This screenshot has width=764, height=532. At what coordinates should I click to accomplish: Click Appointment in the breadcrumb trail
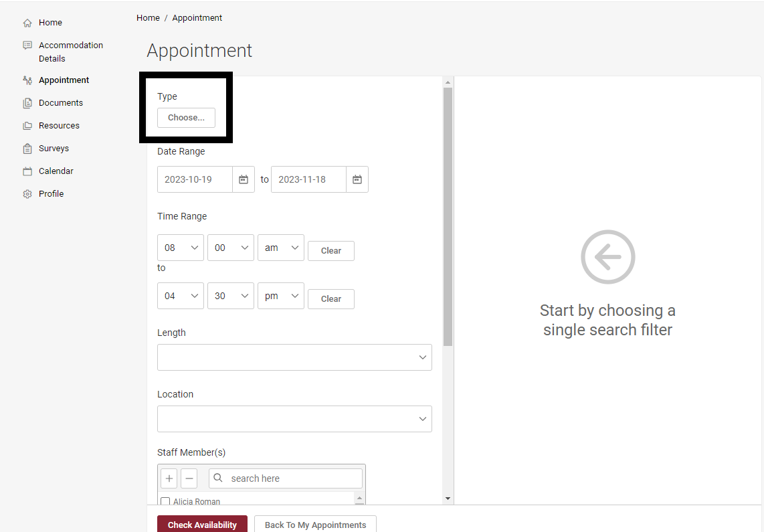coord(197,17)
